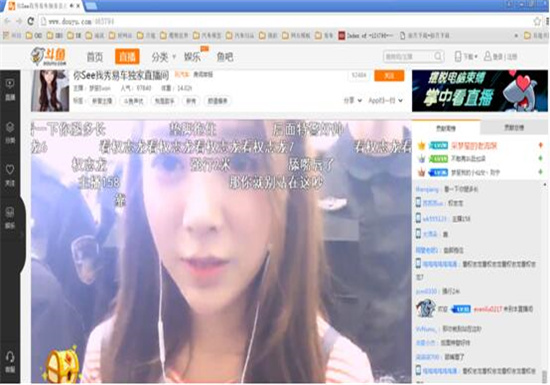Image resolution: width=550 pixels, height=385 pixels.
Task: Reload the page with browser refresh icon
Action: [31, 21]
